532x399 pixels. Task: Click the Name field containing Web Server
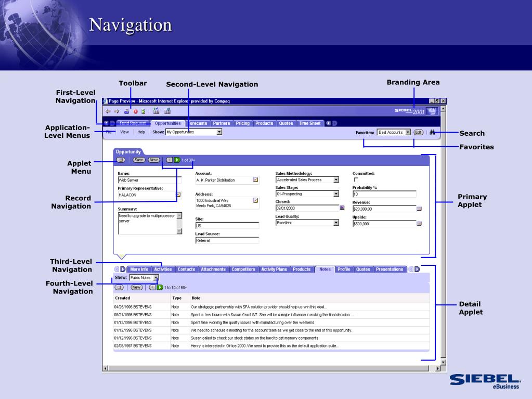pyautogui.click(x=150, y=180)
